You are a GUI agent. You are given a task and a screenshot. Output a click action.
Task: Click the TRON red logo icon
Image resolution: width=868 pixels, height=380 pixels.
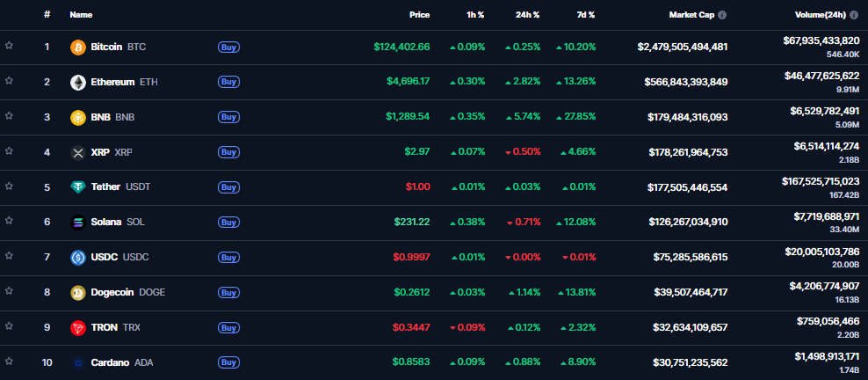(x=77, y=327)
